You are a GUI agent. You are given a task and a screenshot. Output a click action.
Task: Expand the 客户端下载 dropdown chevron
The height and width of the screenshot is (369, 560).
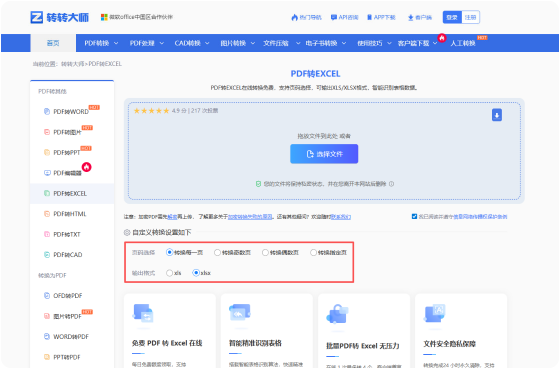point(435,43)
